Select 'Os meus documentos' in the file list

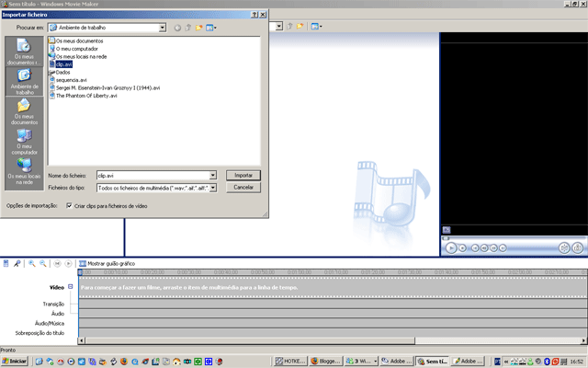(x=76, y=40)
